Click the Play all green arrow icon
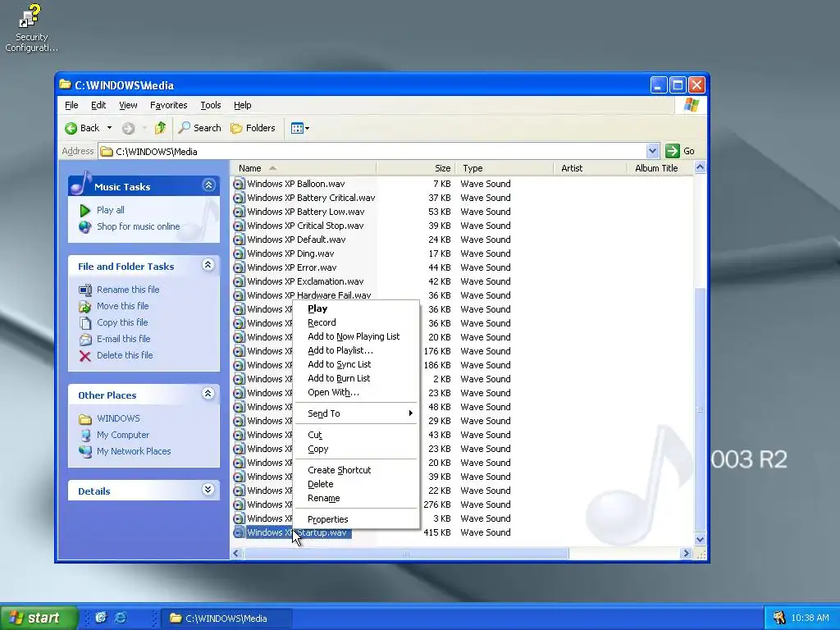840x630 pixels. pyautogui.click(x=84, y=211)
